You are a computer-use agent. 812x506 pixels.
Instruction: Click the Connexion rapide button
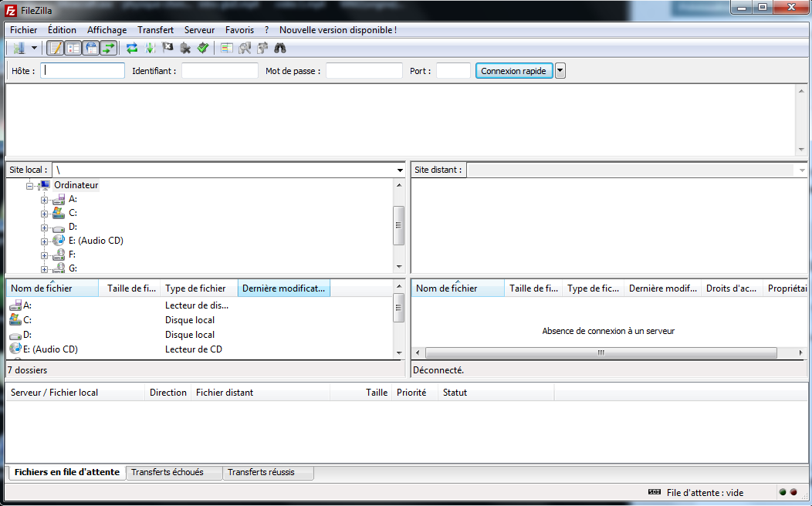(x=514, y=71)
